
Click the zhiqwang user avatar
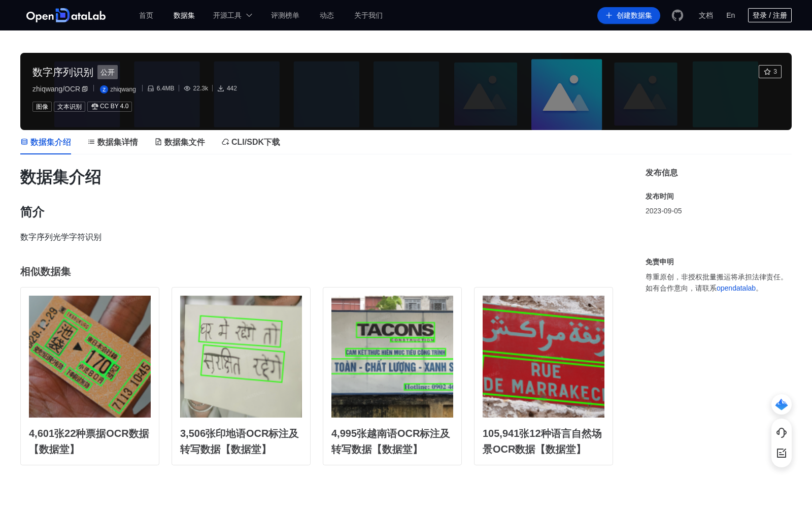(x=104, y=89)
